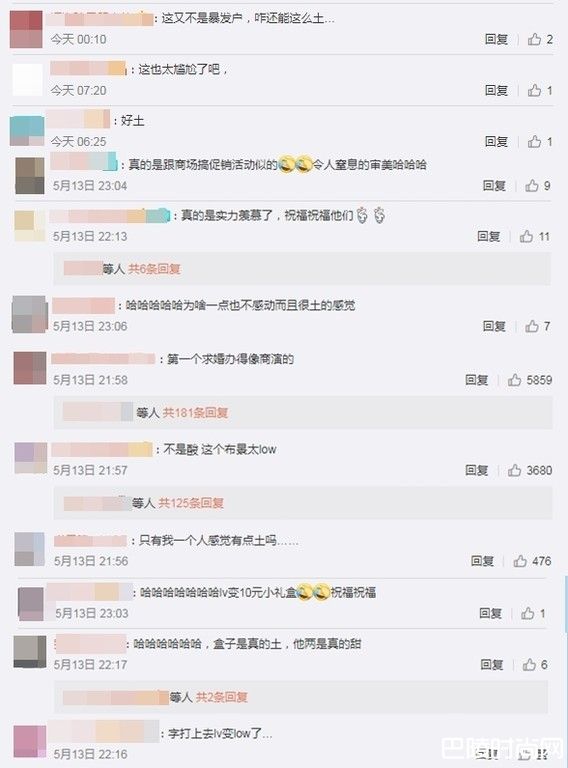Like the comment with 5859 likes
The width and height of the screenshot is (568, 768).
tap(514, 380)
